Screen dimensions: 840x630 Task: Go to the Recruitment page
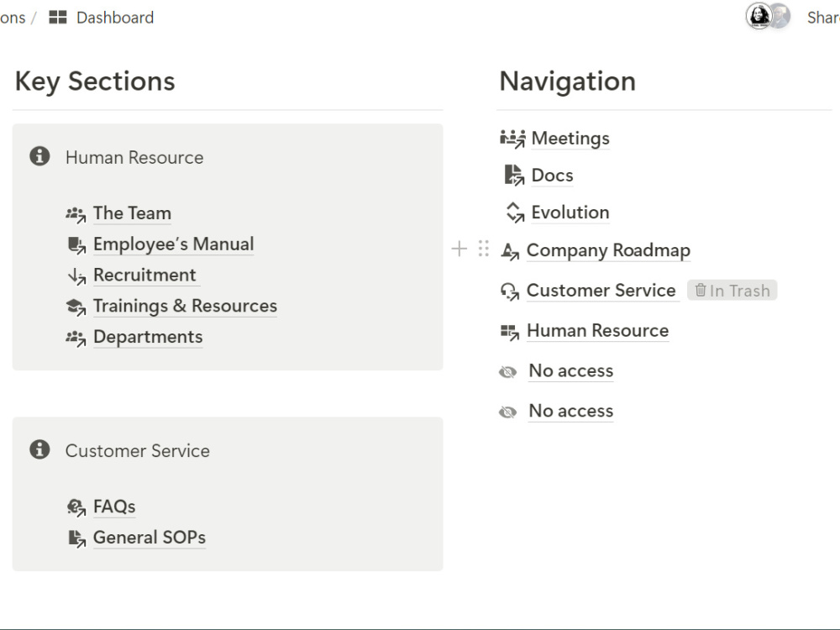[144, 276]
